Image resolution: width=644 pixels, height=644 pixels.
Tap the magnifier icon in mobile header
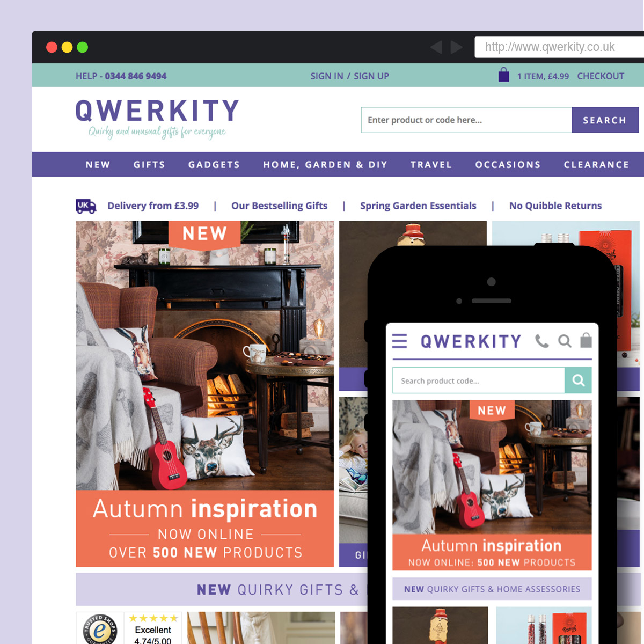pos(565,341)
